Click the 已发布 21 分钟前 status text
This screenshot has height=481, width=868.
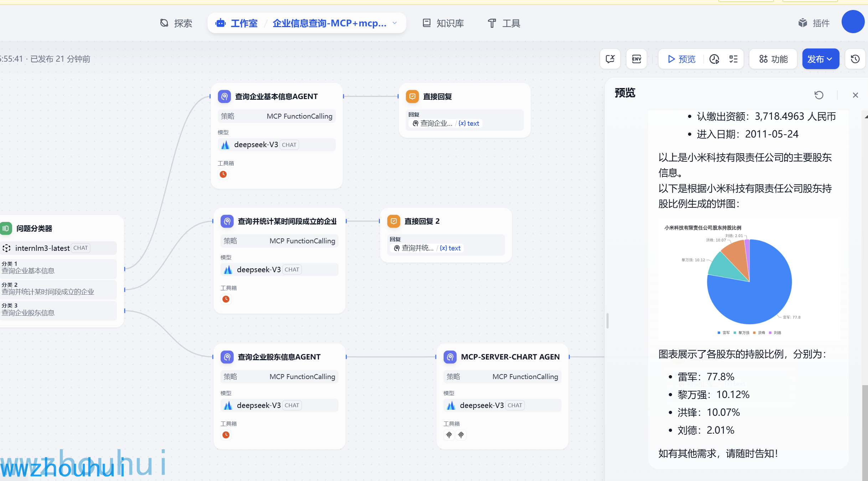[x=60, y=59]
